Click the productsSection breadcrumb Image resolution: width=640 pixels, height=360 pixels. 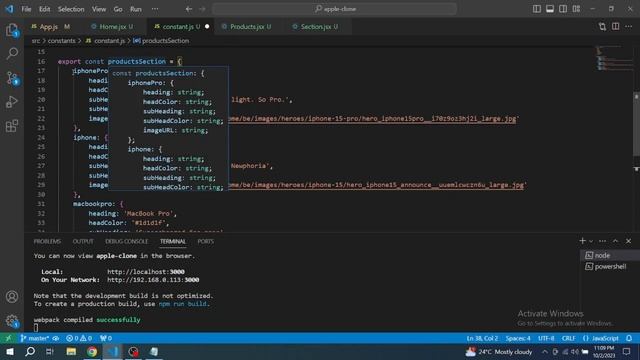coord(161,41)
